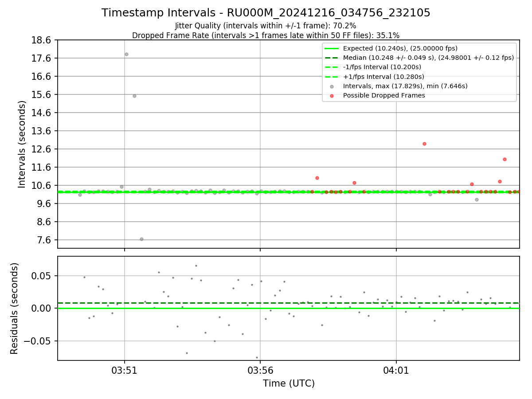
Task: Click legend entry 'Median (10.248 +/- 0.049 s)'
Action: [429, 58]
